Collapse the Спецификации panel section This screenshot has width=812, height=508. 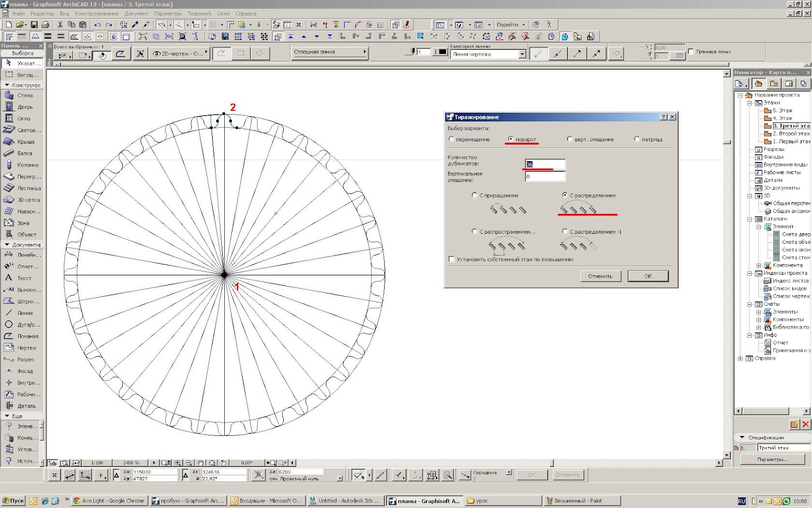coord(742,437)
